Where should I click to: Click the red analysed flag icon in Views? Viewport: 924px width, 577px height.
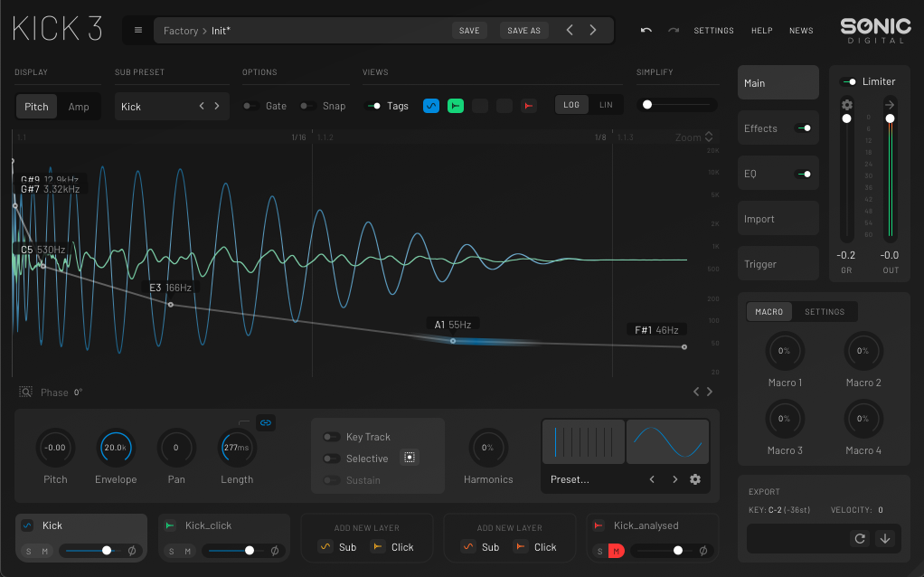click(x=528, y=105)
